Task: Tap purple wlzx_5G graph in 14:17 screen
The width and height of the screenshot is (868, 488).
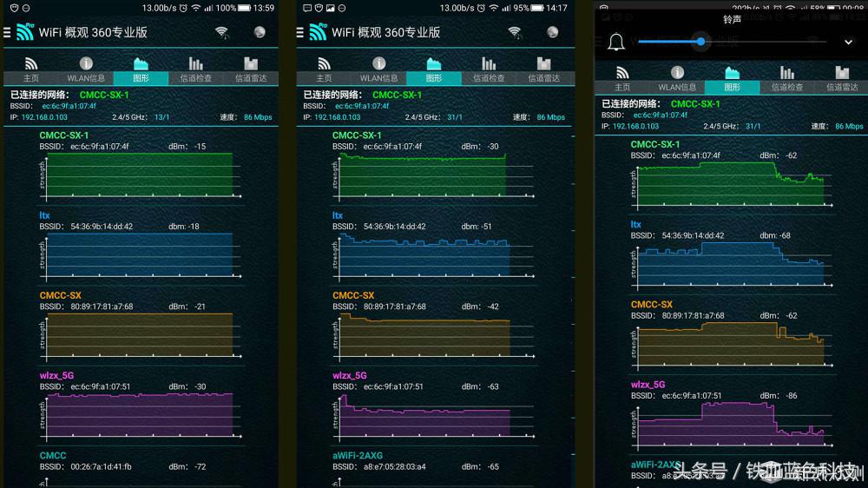Action: (433, 415)
